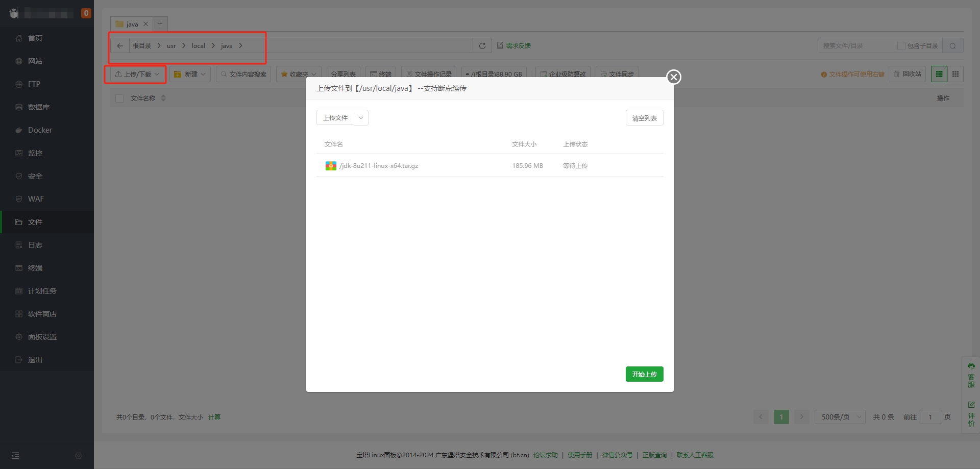Image resolution: width=980 pixels, height=469 pixels.
Task: Click the 开始上传 button
Action: (644, 374)
